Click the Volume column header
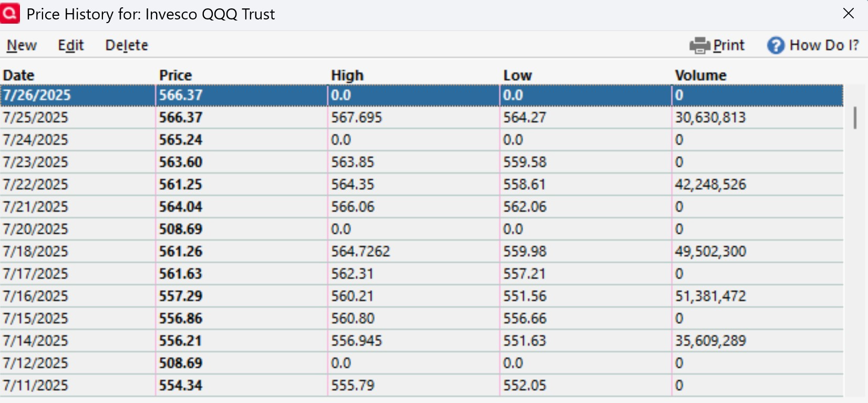The height and width of the screenshot is (403, 868). click(700, 75)
